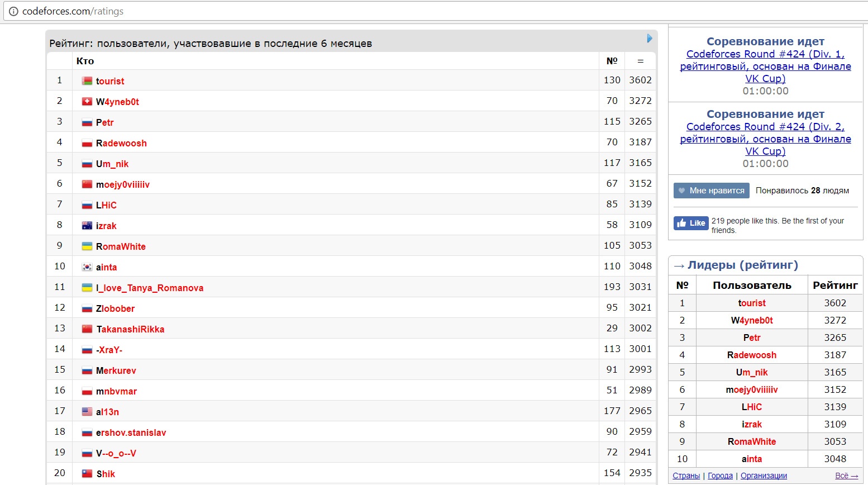Viewport: 868px width, 485px height.
Task: Click the flag icon beside -XraY-
Action: click(x=87, y=350)
